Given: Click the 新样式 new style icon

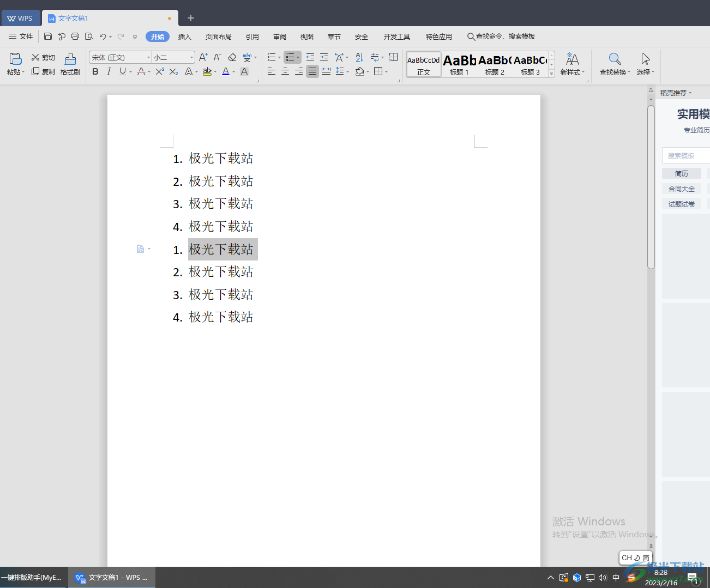Looking at the screenshot, I should coord(573,59).
